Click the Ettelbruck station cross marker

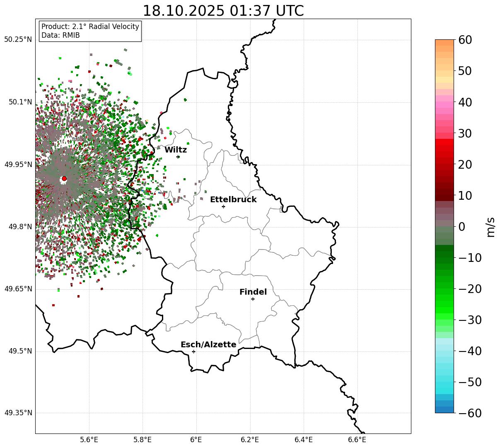[224, 206]
